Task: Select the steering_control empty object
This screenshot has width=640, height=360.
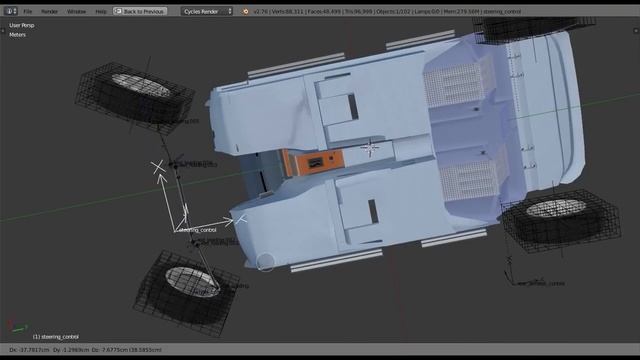Action: (176, 231)
